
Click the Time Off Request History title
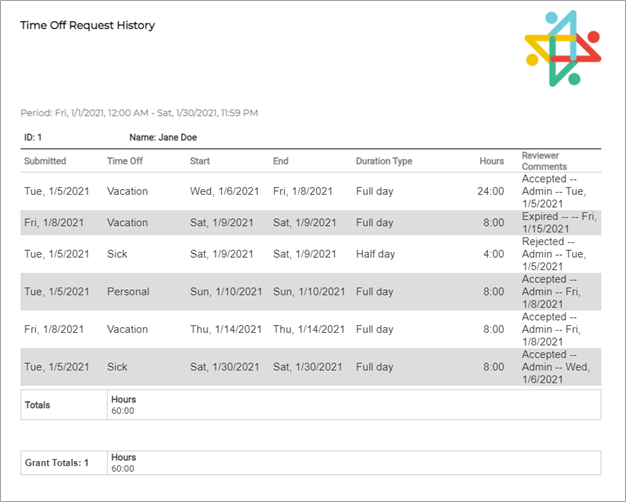tap(87, 25)
